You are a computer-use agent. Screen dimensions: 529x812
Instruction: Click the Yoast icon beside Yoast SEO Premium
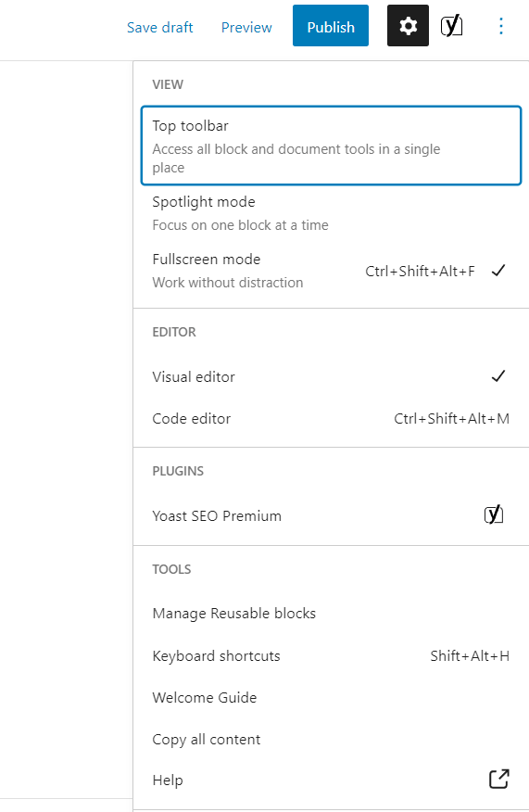click(x=493, y=514)
